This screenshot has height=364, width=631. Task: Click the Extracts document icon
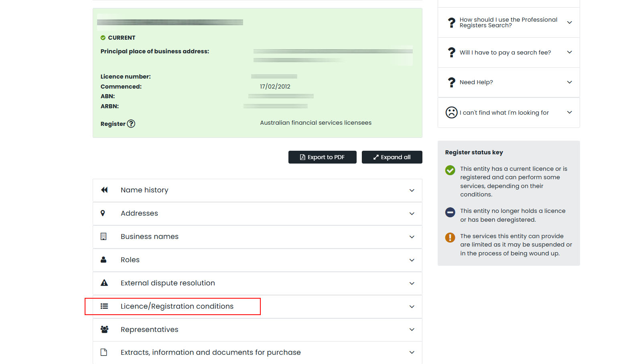pos(104,352)
